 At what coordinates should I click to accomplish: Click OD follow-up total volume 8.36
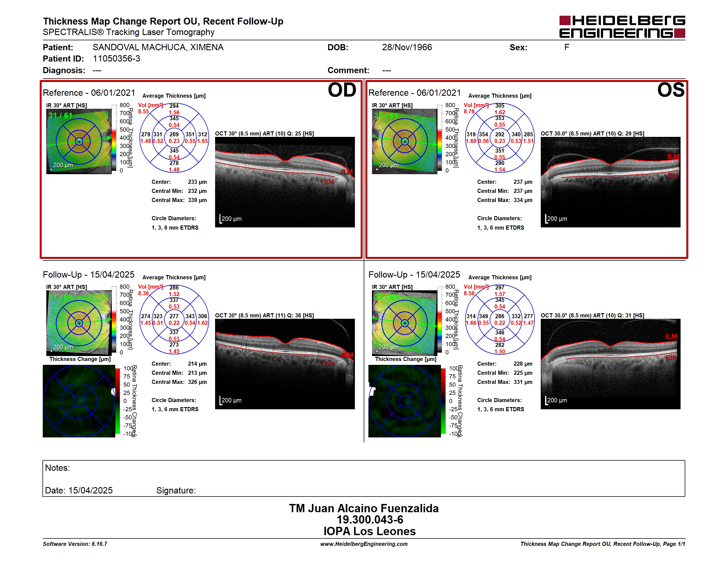pyautogui.click(x=143, y=294)
